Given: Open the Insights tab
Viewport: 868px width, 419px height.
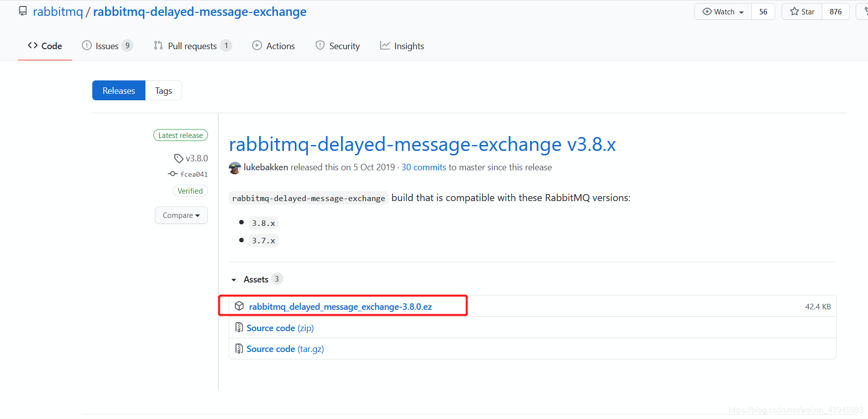Looking at the screenshot, I should tap(402, 46).
